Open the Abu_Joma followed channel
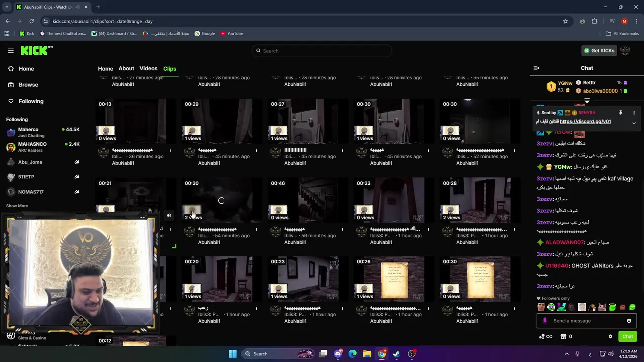The height and width of the screenshot is (362, 644). pyautogui.click(x=43, y=162)
